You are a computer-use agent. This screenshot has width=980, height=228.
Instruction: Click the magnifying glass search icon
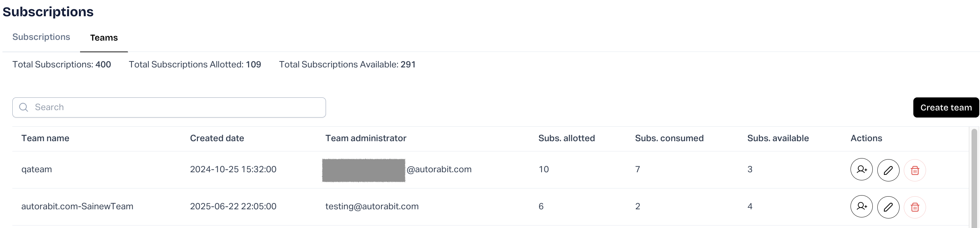coord(24,107)
